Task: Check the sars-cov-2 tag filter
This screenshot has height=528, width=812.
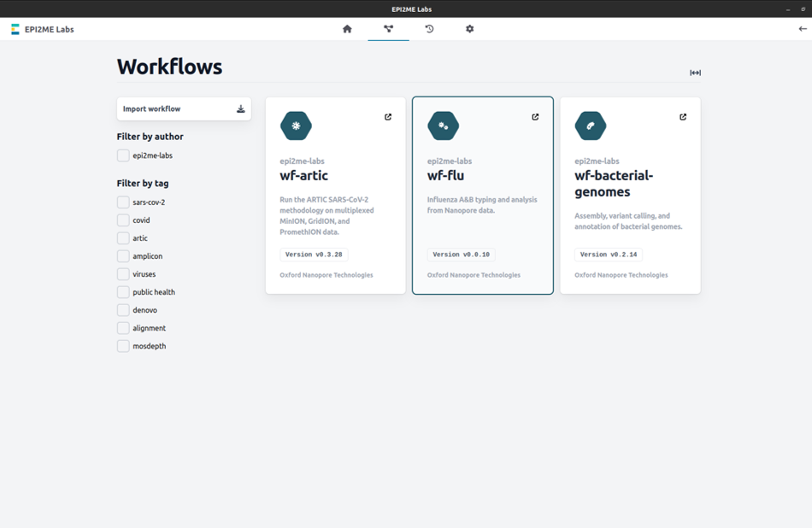Action: [123, 202]
